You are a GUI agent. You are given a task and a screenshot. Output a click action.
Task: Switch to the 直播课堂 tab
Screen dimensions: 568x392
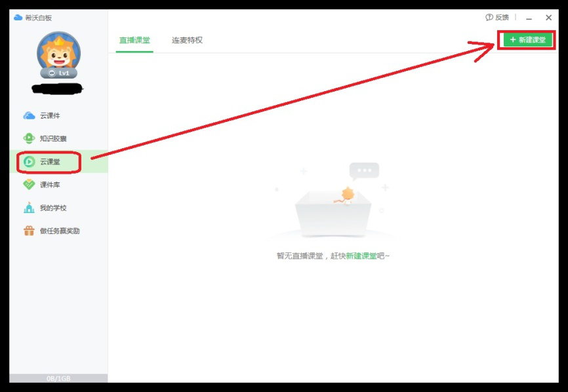point(134,40)
